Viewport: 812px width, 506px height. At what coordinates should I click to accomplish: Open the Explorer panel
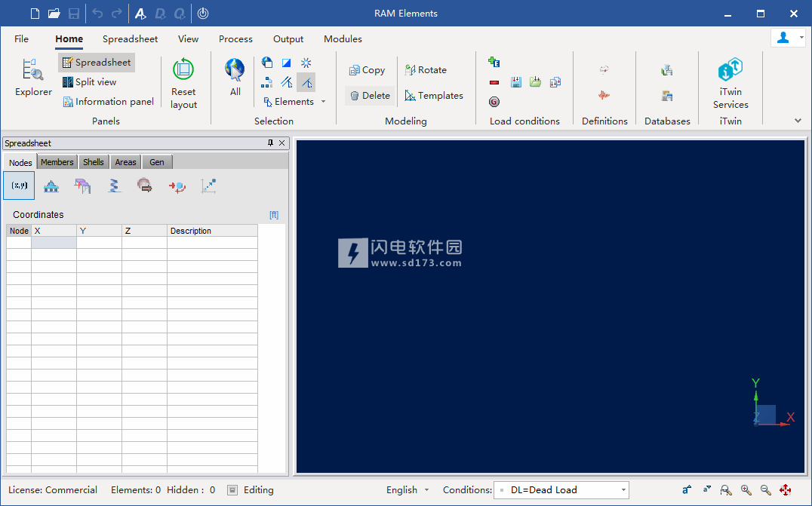point(33,78)
